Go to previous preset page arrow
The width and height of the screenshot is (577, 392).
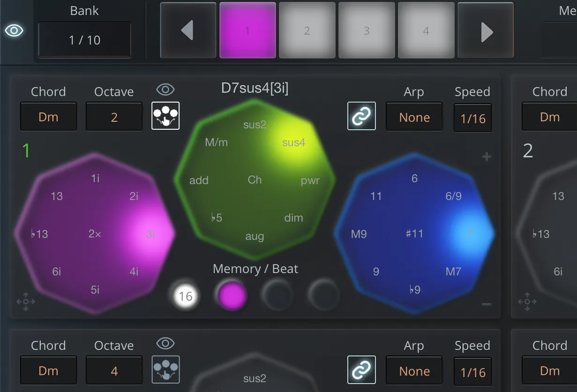click(188, 30)
